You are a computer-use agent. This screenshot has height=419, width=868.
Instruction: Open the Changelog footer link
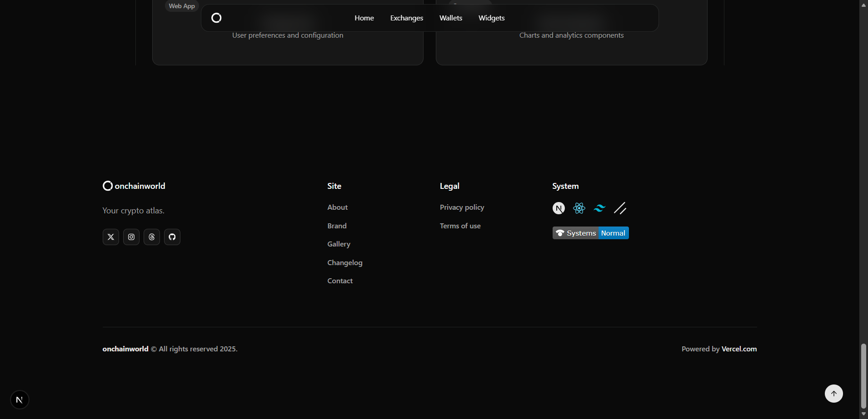(344, 263)
